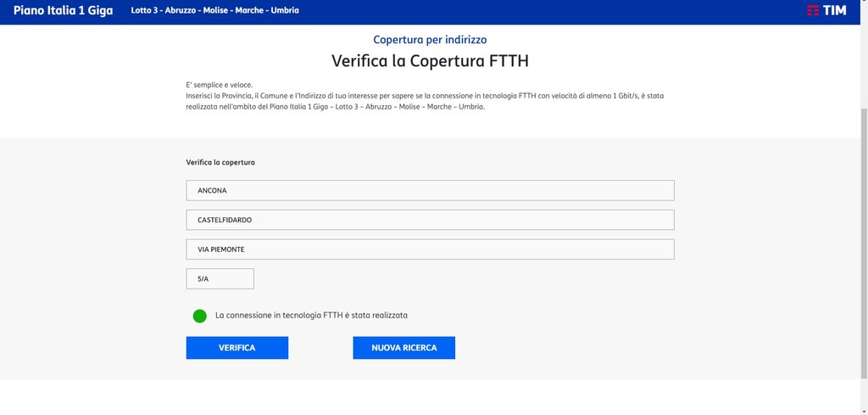Click the red TIM emblem symbol
This screenshot has width=868, height=415.
(x=812, y=10)
